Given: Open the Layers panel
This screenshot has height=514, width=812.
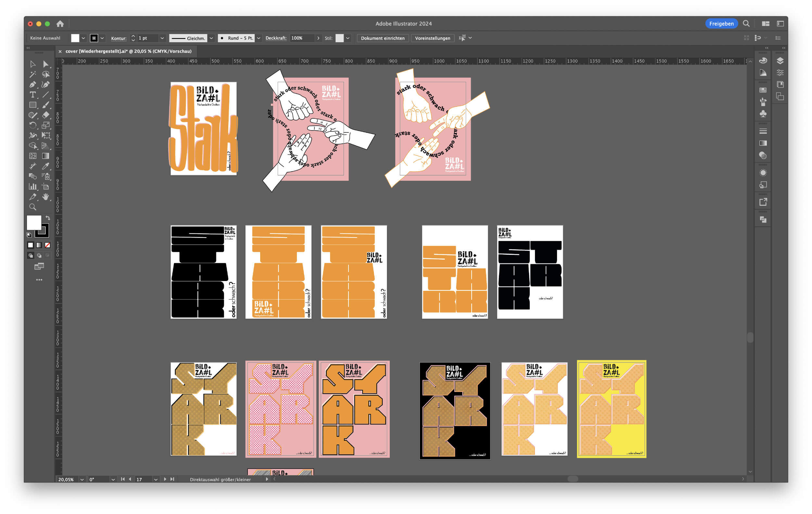Looking at the screenshot, I should coord(780,61).
